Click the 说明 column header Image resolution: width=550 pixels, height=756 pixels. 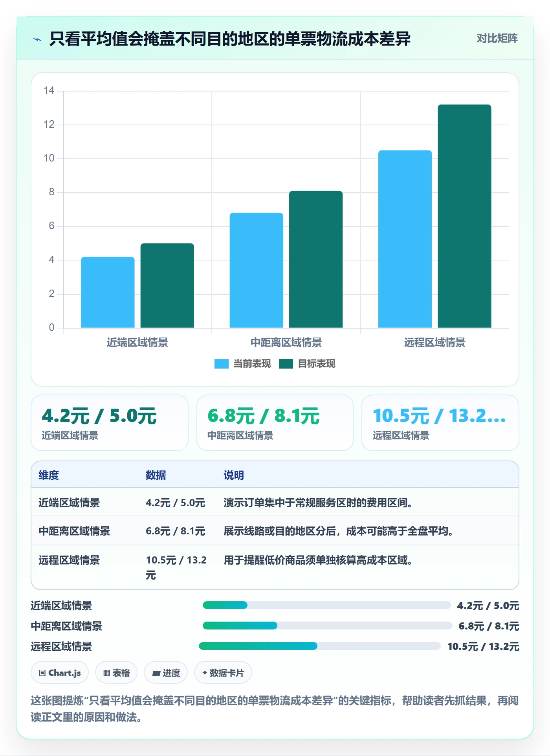click(234, 475)
